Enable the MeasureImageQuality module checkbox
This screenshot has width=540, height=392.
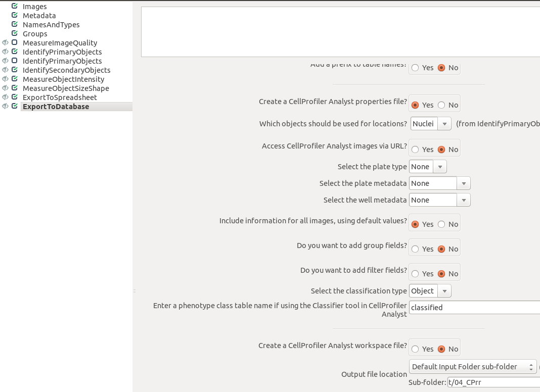[14, 42]
